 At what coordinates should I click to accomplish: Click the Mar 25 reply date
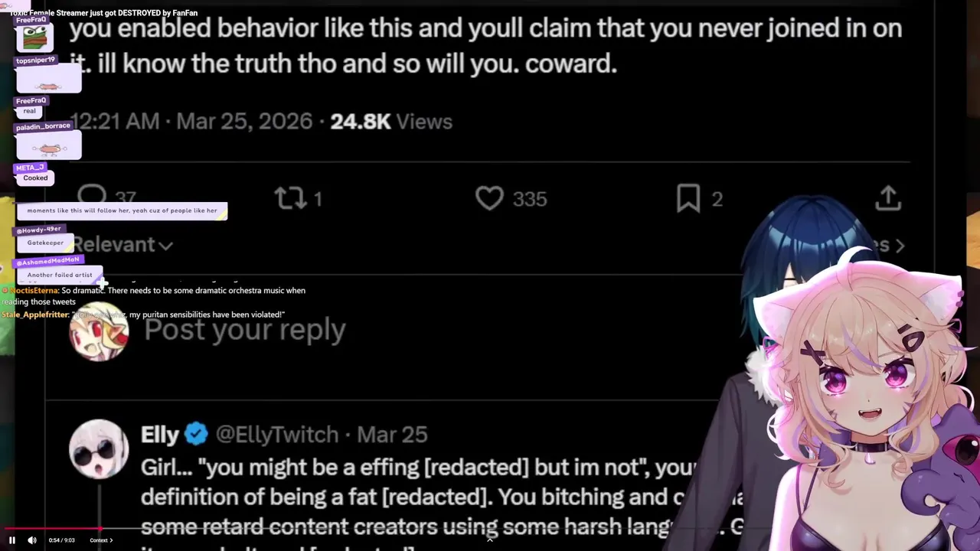(392, 435)
